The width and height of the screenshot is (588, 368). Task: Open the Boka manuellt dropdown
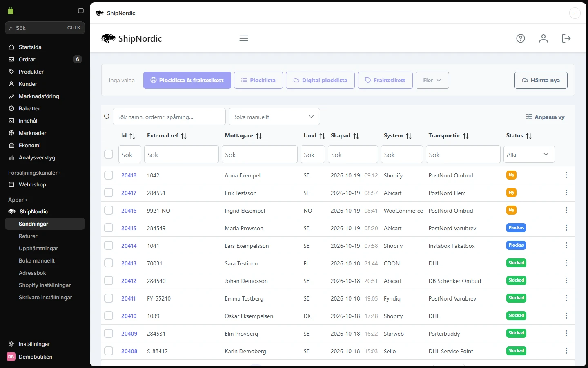click(x=274, y=117)
